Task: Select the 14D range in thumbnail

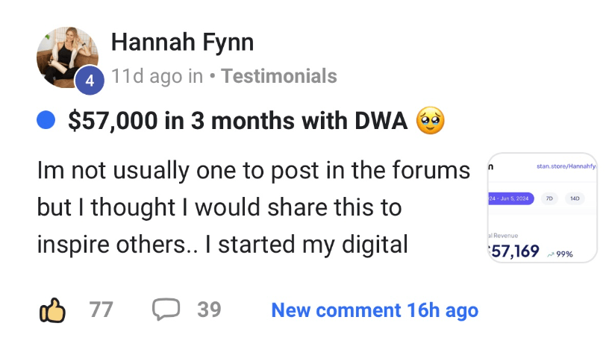Action: (575, 199)
